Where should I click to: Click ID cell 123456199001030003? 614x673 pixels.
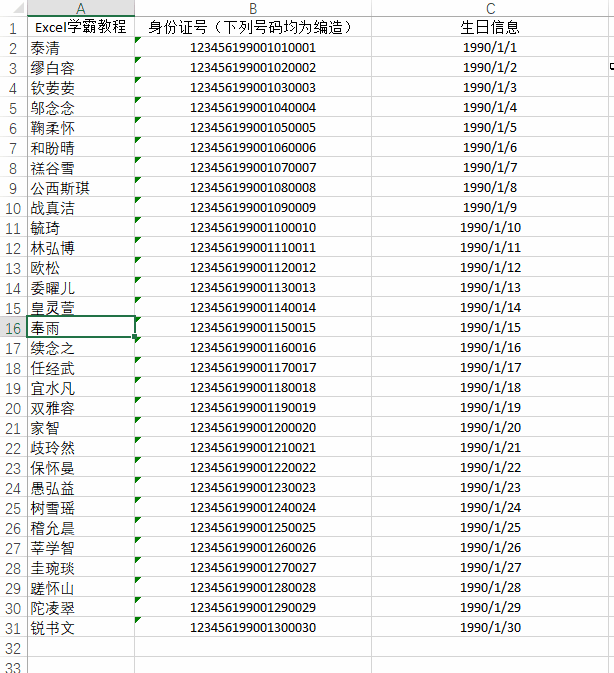[x=253, y=88]
